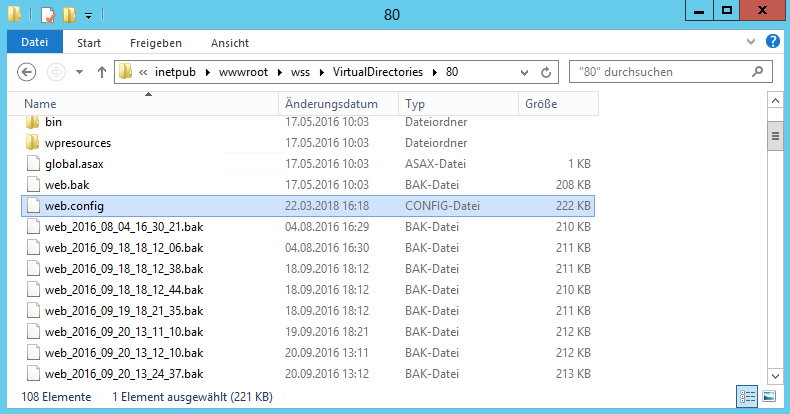The height and width of the screenshot is (414, 790).
Task: Click the wss breadcrumb segment
Action: click(300, 72)
